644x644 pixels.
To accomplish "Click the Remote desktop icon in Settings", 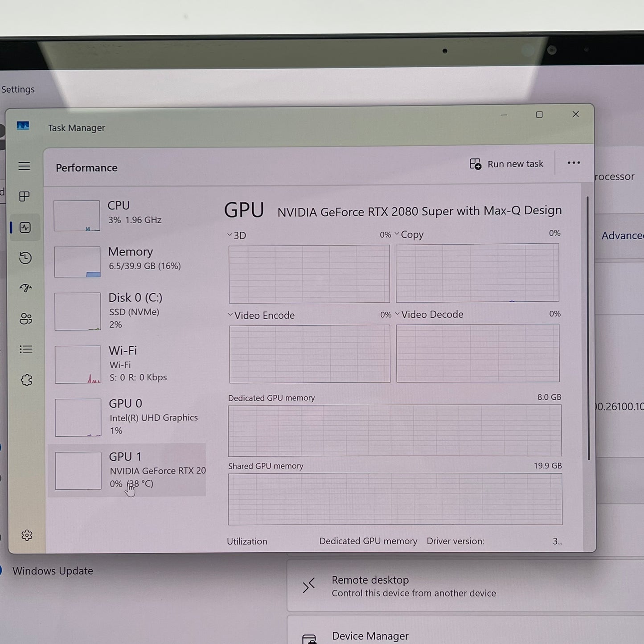I will 309,586.
